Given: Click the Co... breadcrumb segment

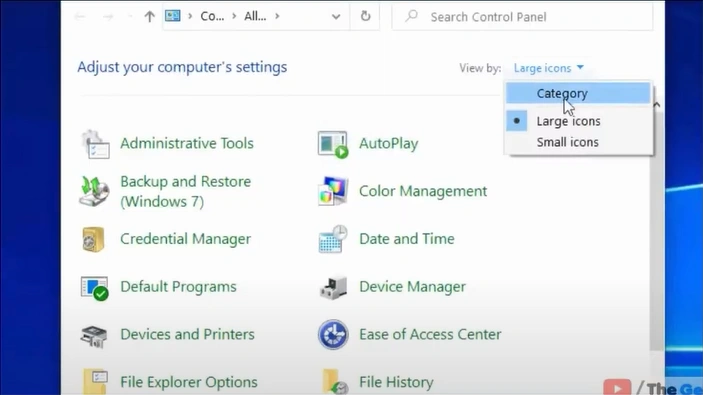Looking at the screenshot, I should (x=212, y=17).
